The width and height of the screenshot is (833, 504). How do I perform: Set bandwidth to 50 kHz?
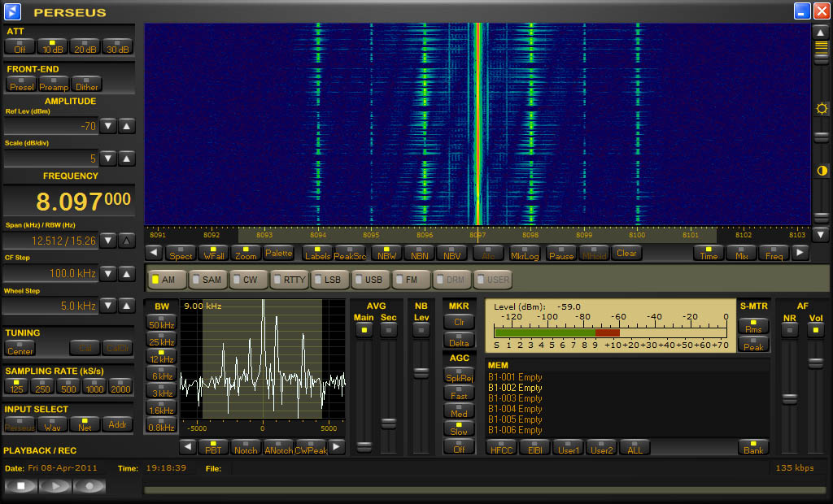click(162, 323)
